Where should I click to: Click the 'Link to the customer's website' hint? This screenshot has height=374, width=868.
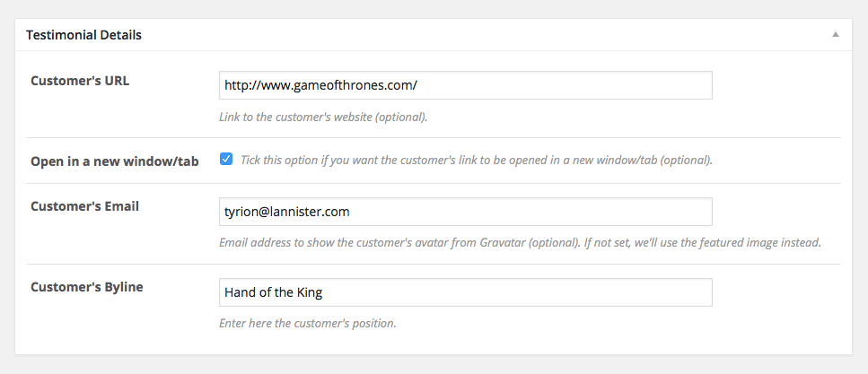pyautogui.click(x=323, y=117)
